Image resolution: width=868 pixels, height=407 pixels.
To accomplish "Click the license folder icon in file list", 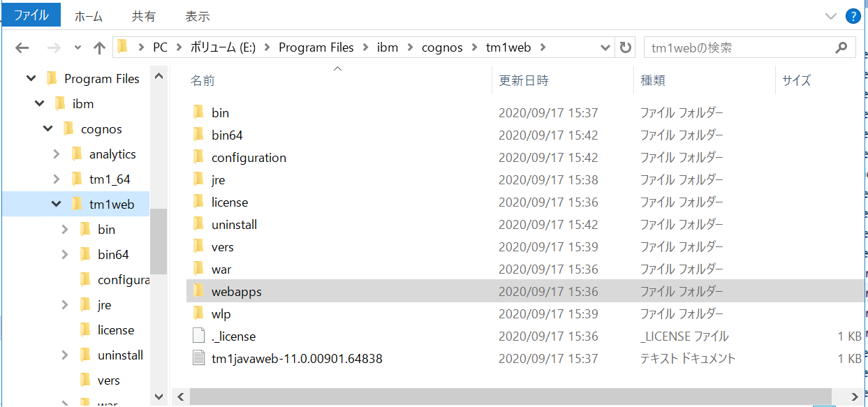I will (199, 202).
